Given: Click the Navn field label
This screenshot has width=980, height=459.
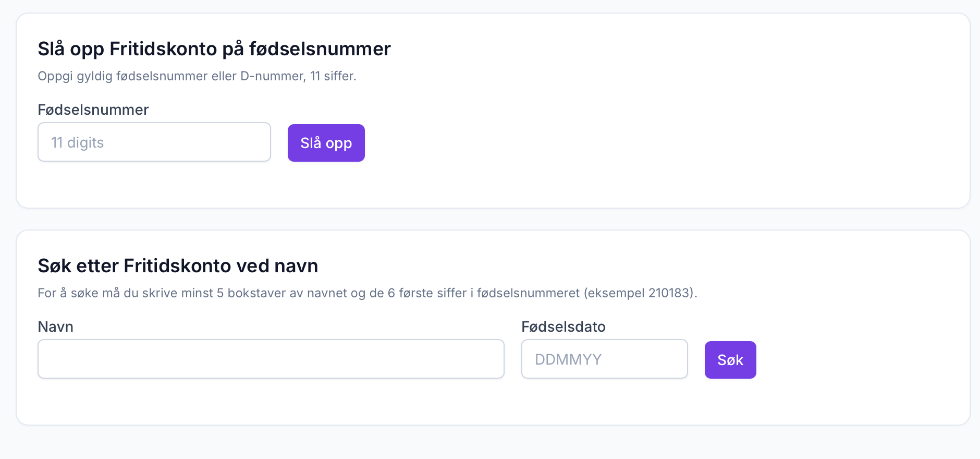Looking at the screenshot, I should pos(56,327).
